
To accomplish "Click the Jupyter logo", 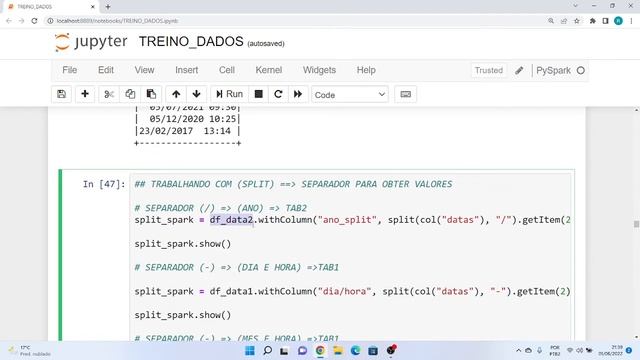I will pos(91,42).
